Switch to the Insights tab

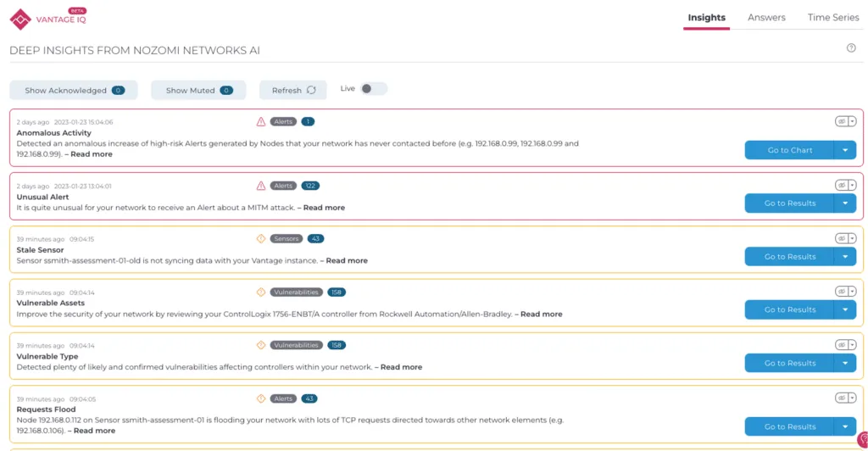tap(706, 18)
